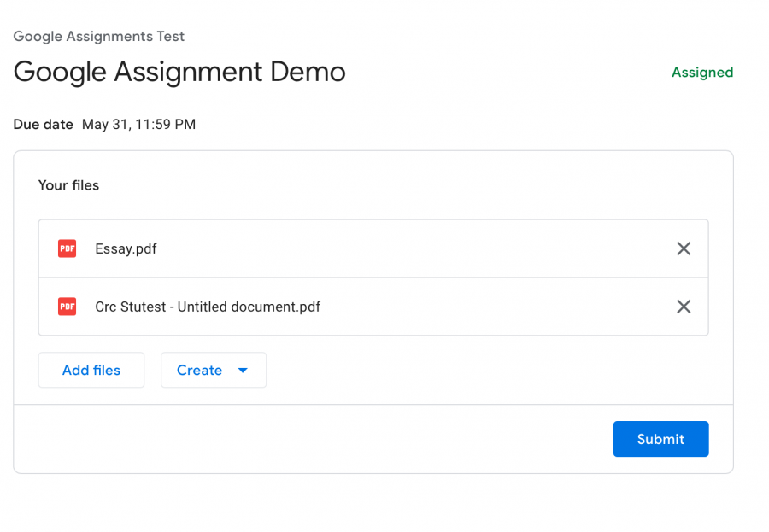
Task: Click the PDF icon beside Crc Stutest document
Action: 68,307
